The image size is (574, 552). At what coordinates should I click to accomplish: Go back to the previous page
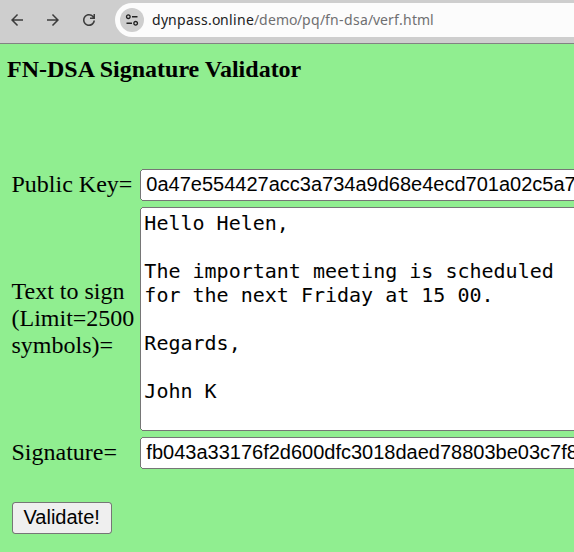click(x=17, y=20)
